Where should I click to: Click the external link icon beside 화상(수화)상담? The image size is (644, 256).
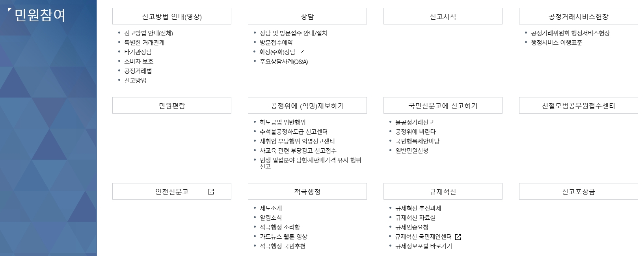tap(302, 52)
